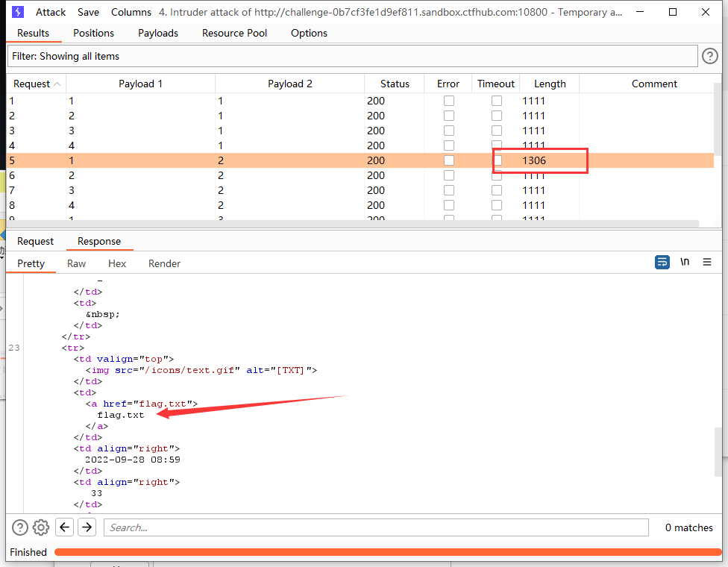Toggle the \n non-printable characters icon
Image resolution: width=728 pixels, height=567 pixels.
685,262
